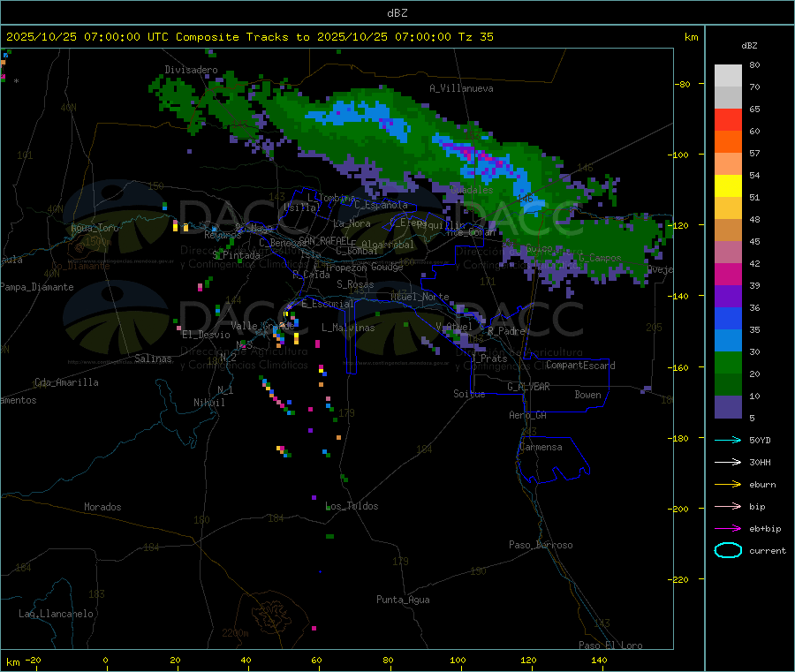Select the magenta 39-42 dBZ color swatch
This screenshot has height=672, width=795.
[x=728, y=274]
